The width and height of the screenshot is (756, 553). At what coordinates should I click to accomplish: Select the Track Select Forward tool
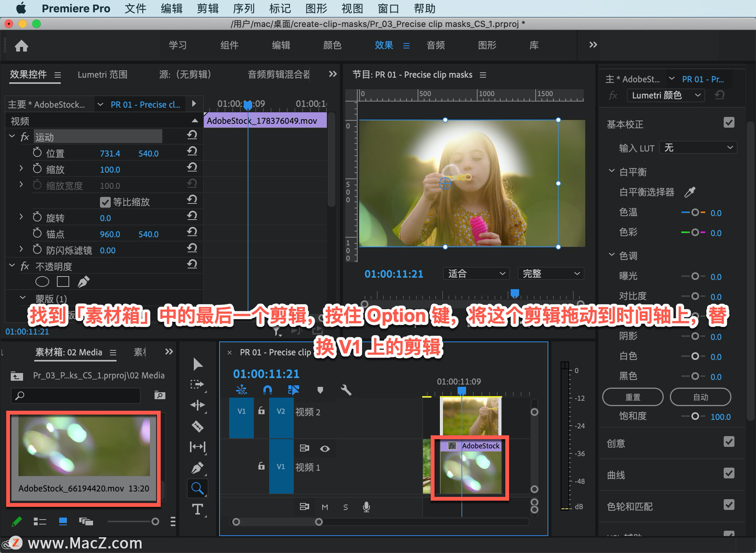point(197,384)
